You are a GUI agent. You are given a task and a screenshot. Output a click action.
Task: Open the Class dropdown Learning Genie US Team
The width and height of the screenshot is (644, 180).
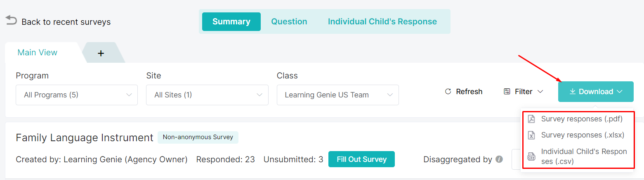pos(337,95)
